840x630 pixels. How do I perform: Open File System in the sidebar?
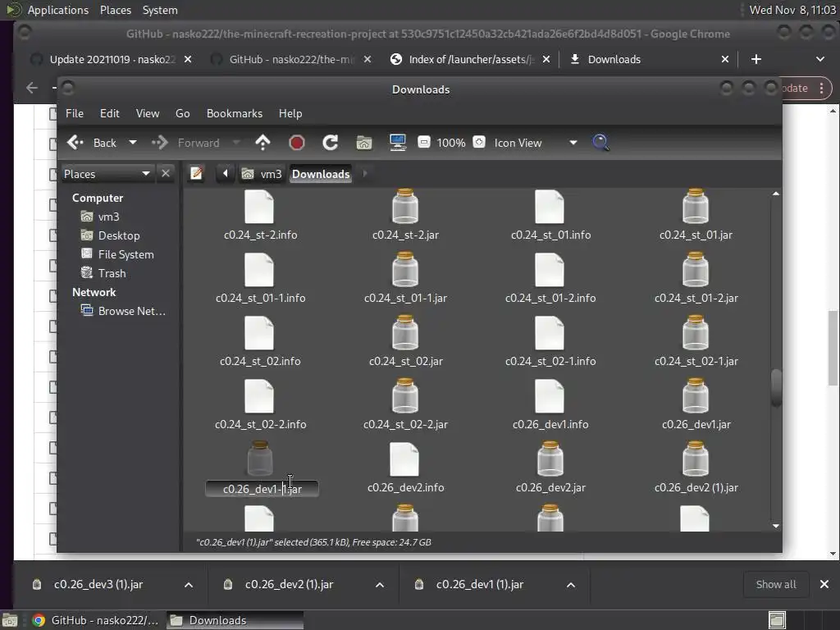point(126,254)
